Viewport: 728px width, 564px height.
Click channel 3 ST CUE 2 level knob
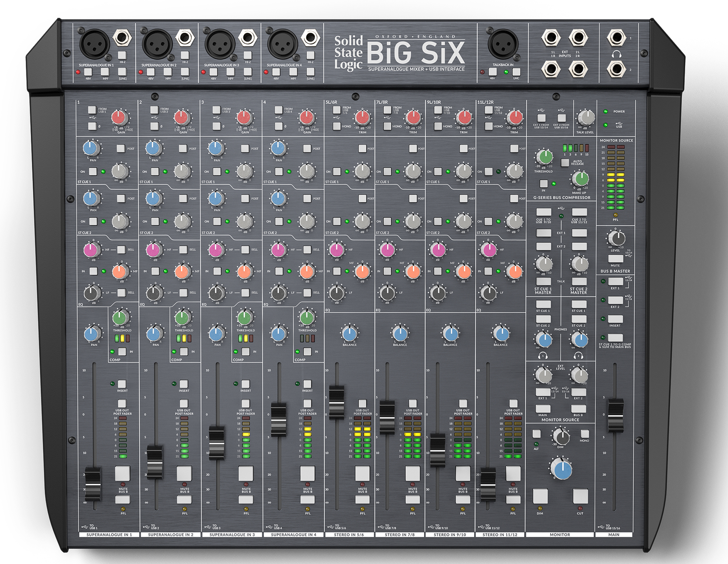click(244, 222)
